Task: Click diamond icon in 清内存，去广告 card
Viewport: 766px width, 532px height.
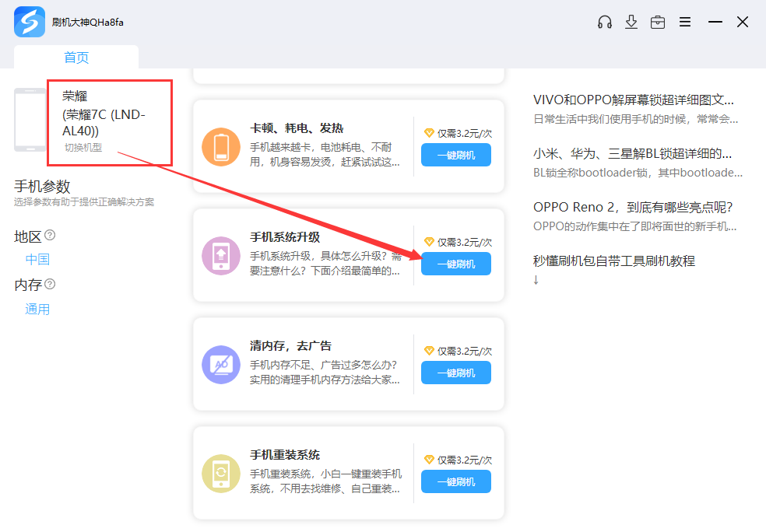Action: pyautogui.click(x=429, y=351)
